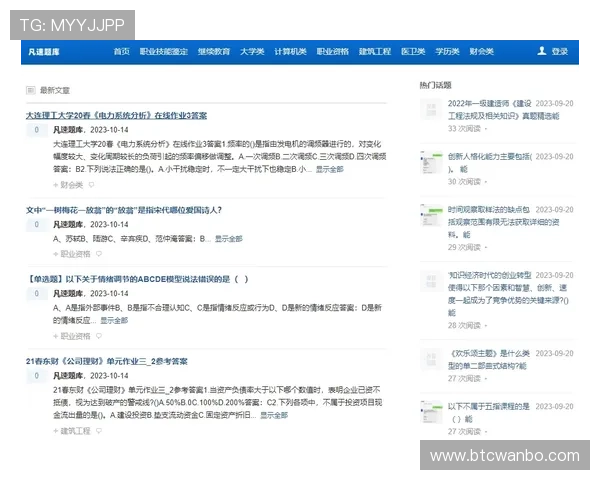Click the comment count of the 放翁 article
The width and height of the screenshot is (600, 480).
click(x=36, y=224)
